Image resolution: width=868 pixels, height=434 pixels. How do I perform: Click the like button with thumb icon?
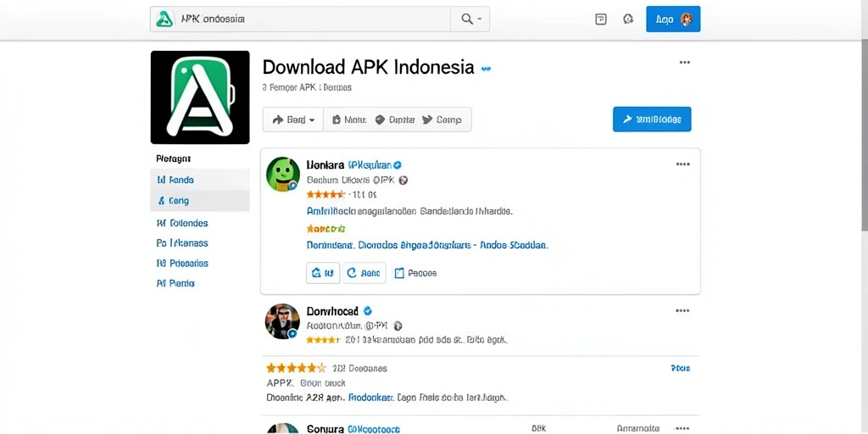click(x=323, y=272)
